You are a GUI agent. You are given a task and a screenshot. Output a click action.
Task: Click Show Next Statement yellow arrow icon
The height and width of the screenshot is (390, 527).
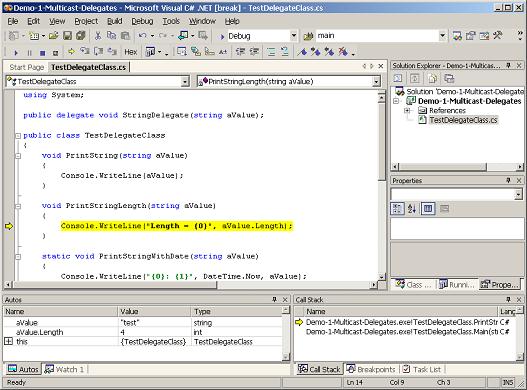click(x=71, y=52)
